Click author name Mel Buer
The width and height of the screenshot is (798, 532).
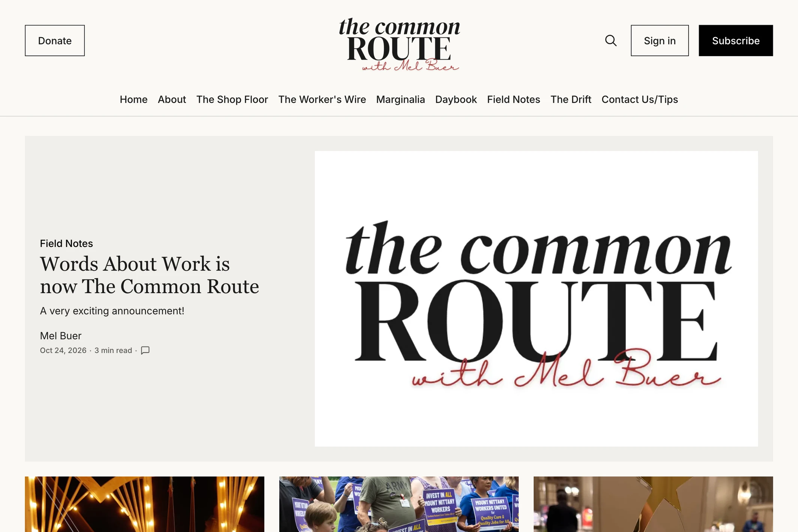(61, 336)
